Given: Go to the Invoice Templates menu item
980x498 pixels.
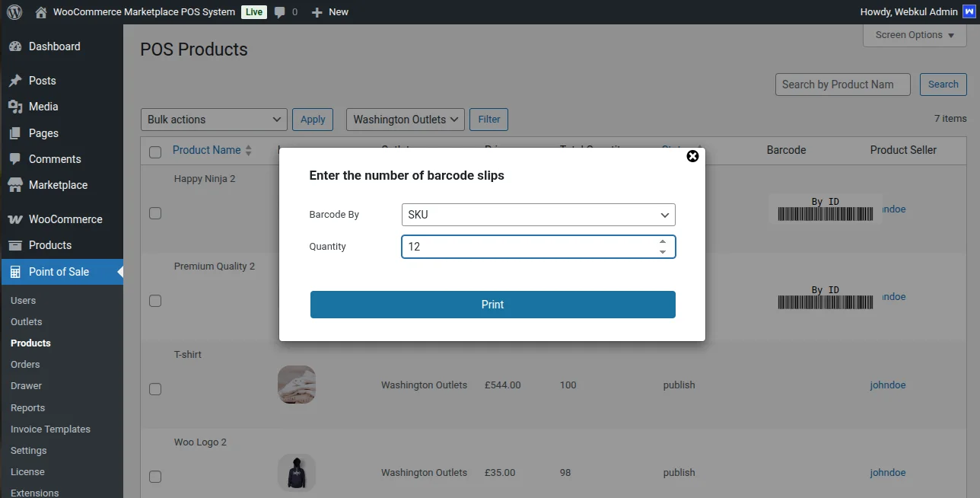Looking at the screenshot, I should (50, 429).
